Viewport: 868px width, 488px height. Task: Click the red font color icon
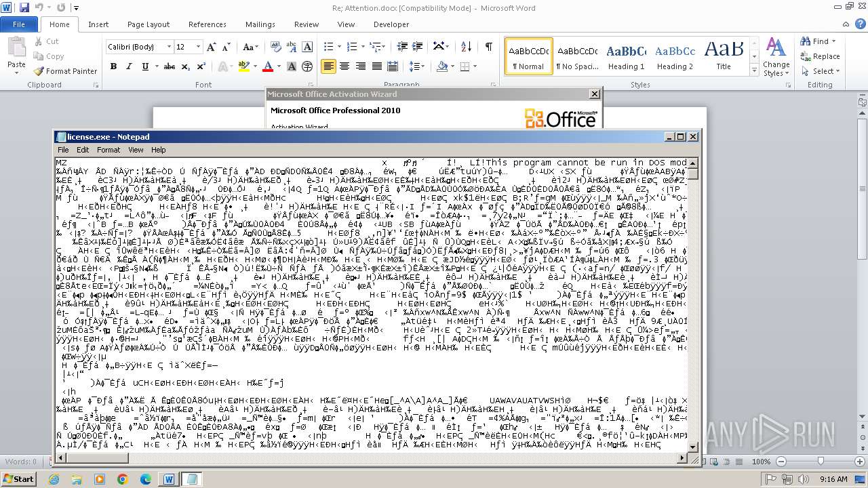[x=267, y=66]
